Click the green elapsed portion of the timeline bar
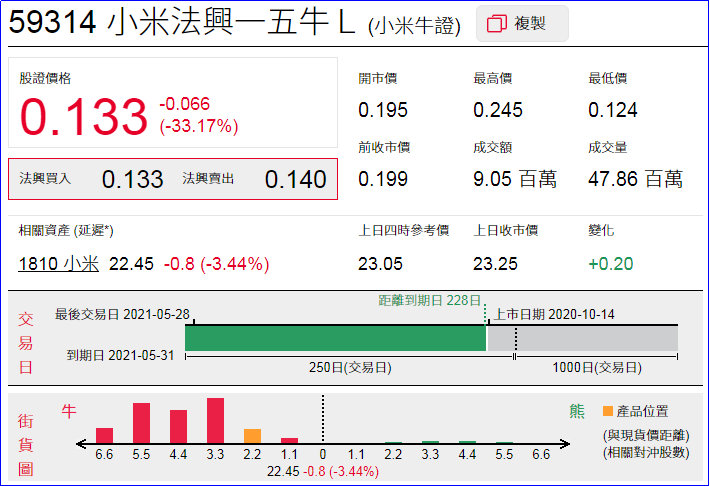Image resolution: width=710 pixels, height=486 pixels. pyautogui.click(x=336, y=338)
